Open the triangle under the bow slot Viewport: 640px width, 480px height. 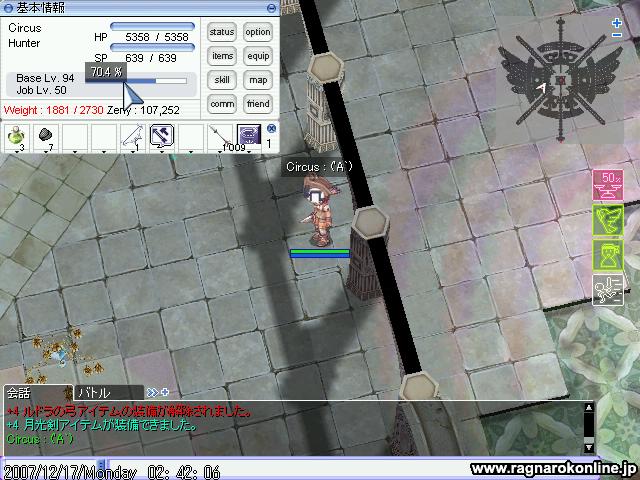[x=133, y=152]
